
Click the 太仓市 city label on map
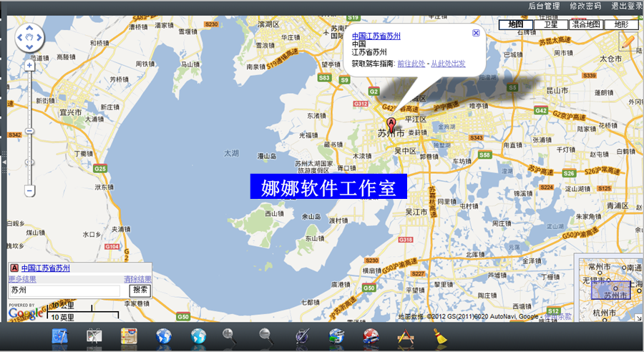pos(611,59)
